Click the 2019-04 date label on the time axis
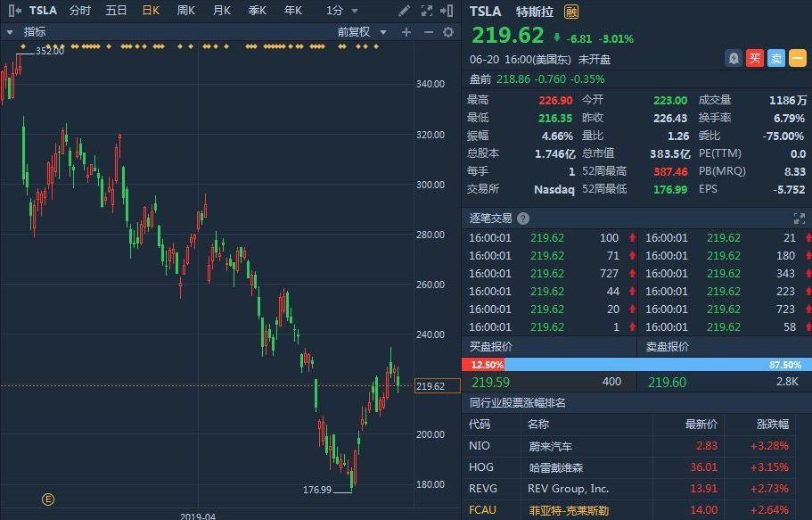 tap(197, 516)
